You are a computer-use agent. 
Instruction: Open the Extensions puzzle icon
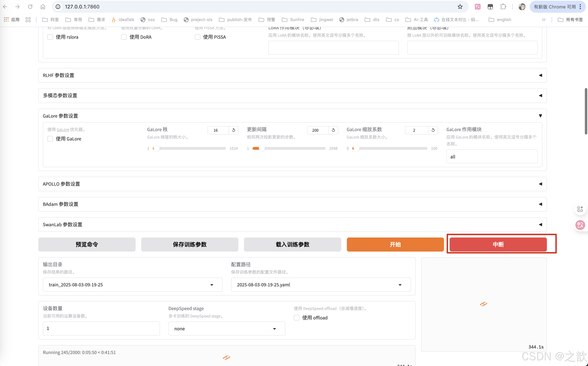point(503,7)
